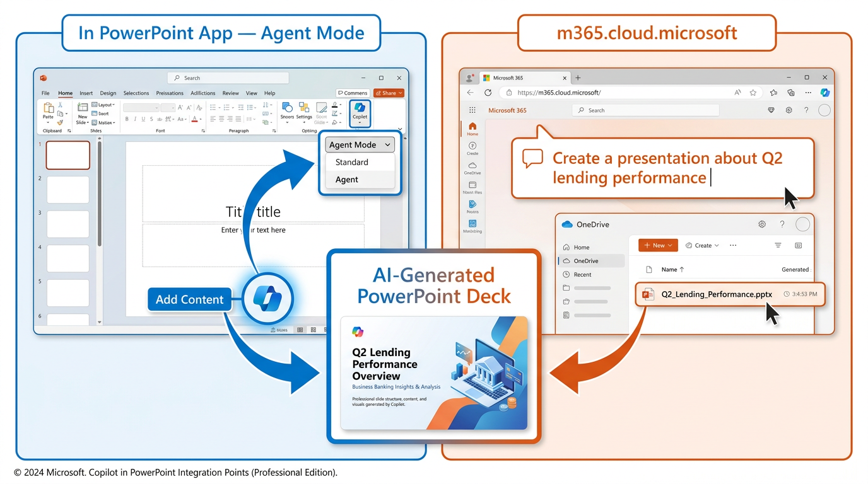Toggle numbered list in Paragraph group

tap(226, 108)
